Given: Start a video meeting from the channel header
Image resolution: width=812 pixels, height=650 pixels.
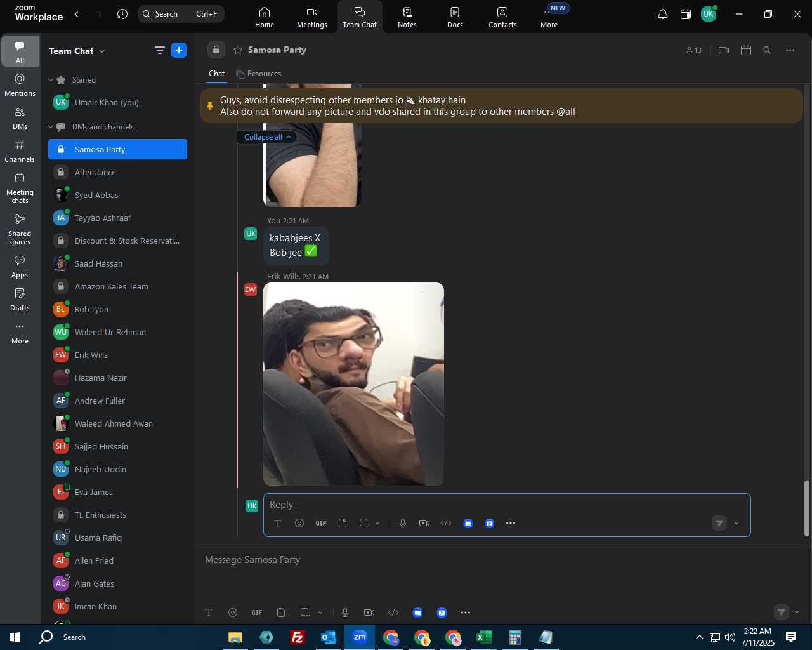Looking at the screenshot, I should pyautogui.click(x=724, y=50).
